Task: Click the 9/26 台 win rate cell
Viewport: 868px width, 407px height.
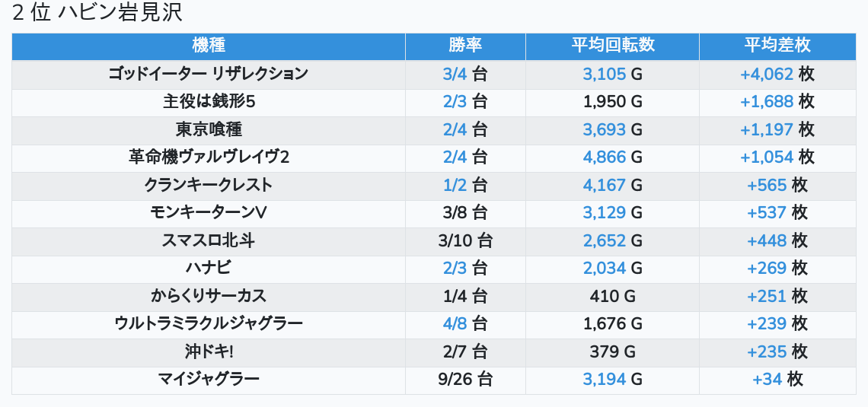Action: pos(465,379)
